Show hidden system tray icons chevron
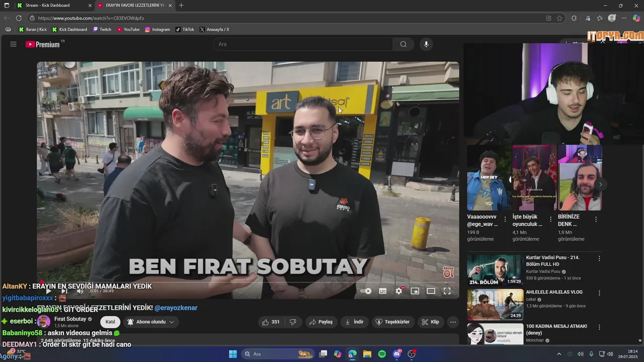 pyautogui.click(x=558, y=354)
